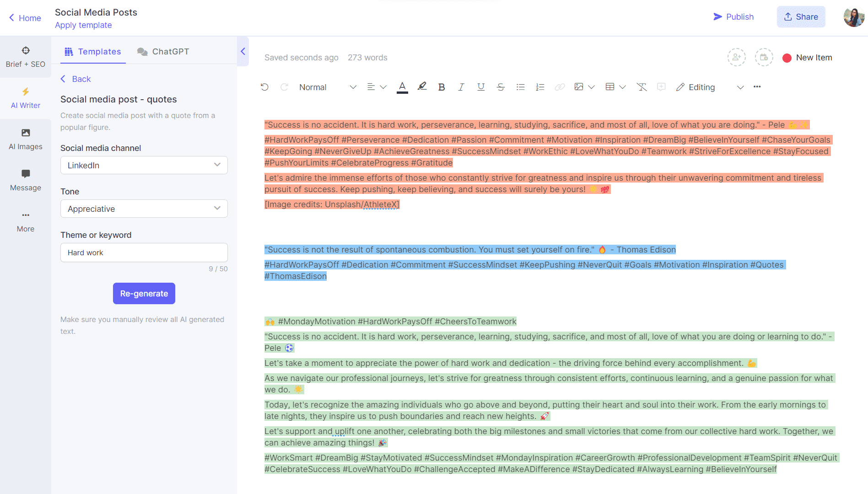868x494 pixels.
Task: Click the 'Let's admire the immense' paragraph
Action: point(544,183)
